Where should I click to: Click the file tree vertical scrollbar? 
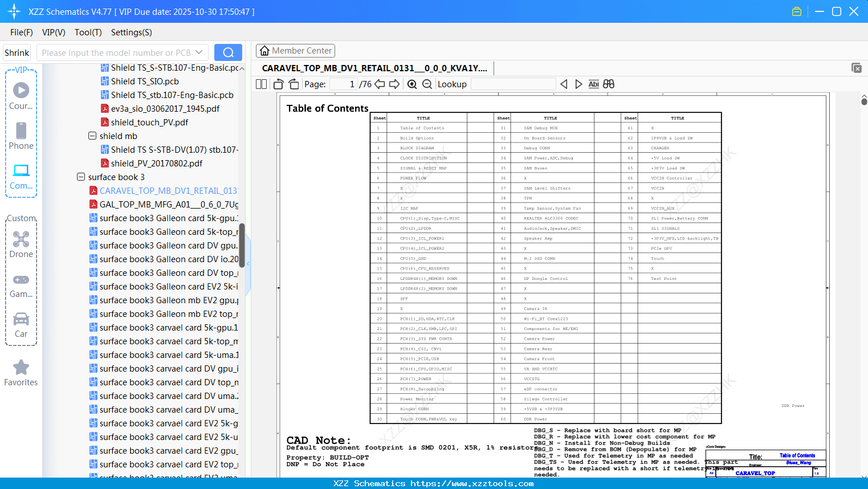[x=242, y=245]
